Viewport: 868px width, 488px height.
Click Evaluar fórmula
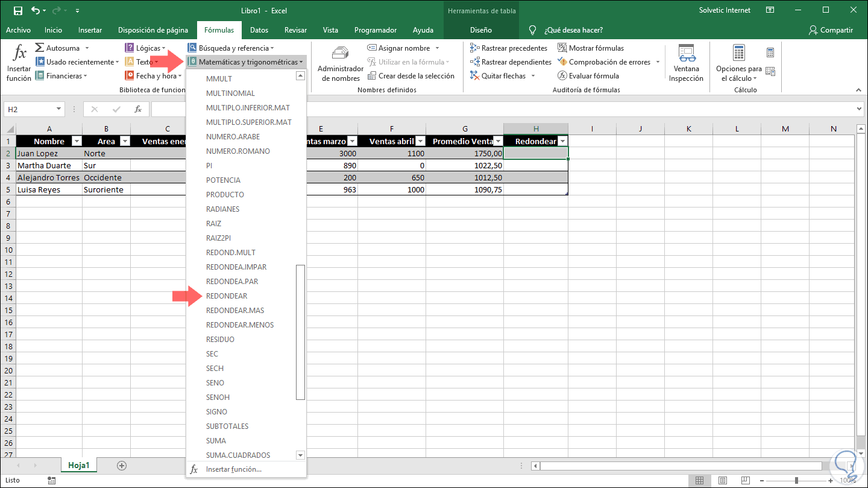(588, 76)
